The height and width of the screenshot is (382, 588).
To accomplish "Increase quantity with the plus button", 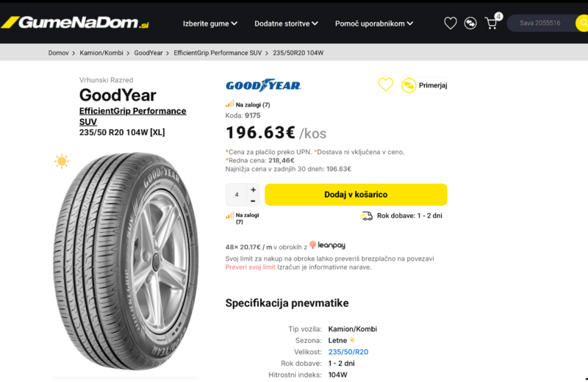I will coord(254,190).
